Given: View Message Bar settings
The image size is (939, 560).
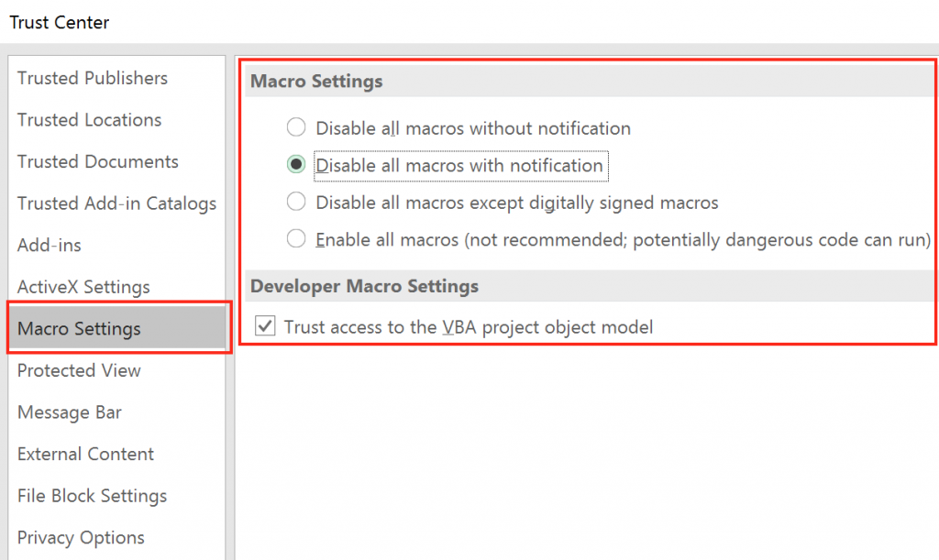Looking at the screenshot, I should click(70, 412).
